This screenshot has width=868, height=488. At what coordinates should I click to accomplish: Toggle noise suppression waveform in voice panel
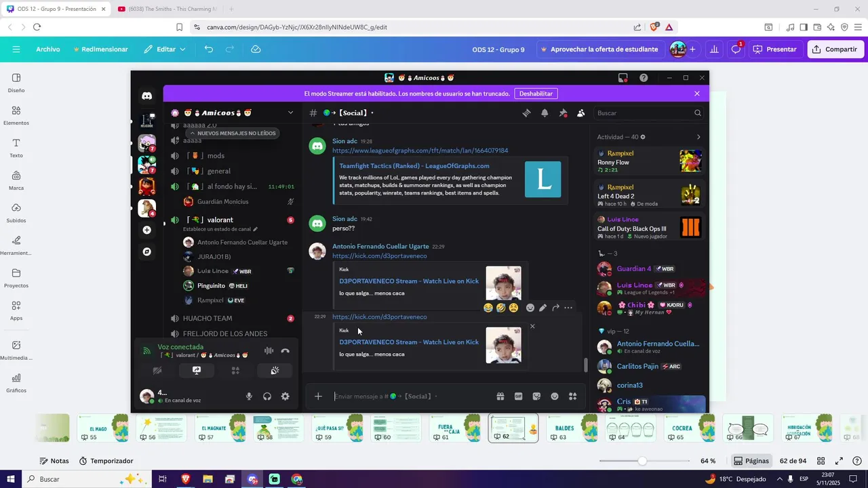click(269, 351)
